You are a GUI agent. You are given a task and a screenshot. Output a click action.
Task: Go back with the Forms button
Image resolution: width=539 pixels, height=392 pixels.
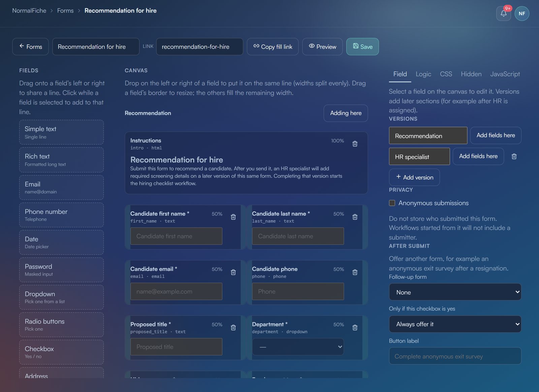click(31, 46)
